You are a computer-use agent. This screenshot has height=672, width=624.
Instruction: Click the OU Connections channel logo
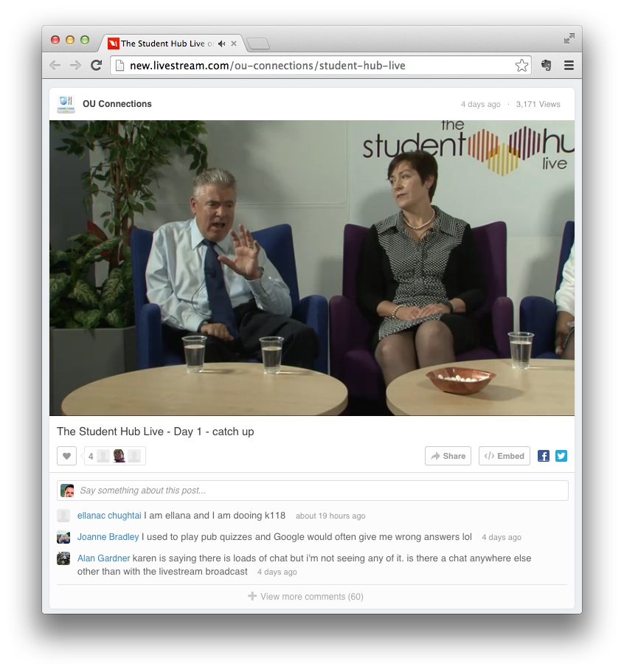point(66,104)
